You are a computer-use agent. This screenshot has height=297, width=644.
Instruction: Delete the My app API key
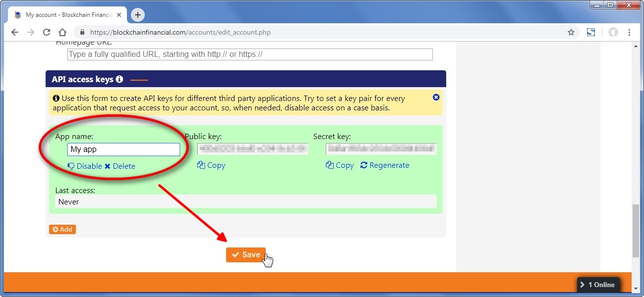click(x=119, y=166)
